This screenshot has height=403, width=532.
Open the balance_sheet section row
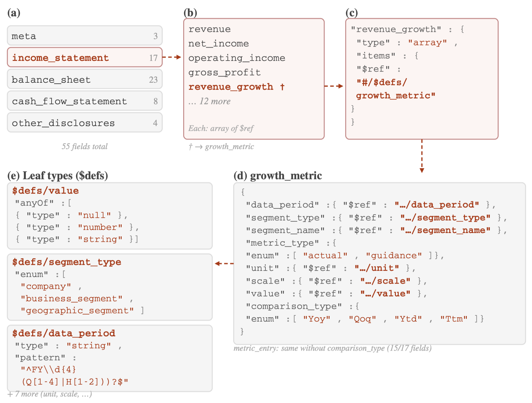pyautogui.click(x=85, y=79)
